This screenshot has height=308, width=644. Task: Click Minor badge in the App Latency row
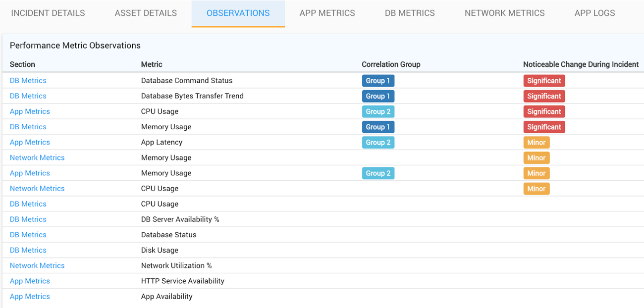point(536,143)
